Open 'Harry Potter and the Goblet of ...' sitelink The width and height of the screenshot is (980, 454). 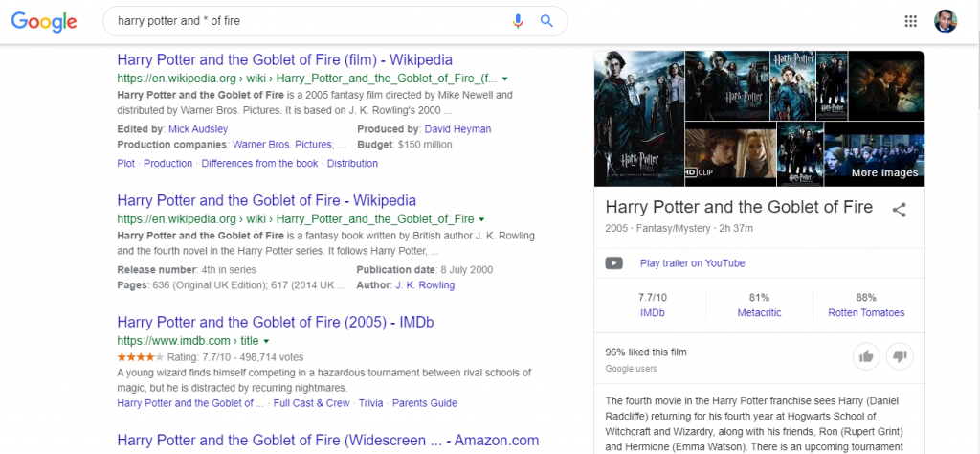point(190,403)
